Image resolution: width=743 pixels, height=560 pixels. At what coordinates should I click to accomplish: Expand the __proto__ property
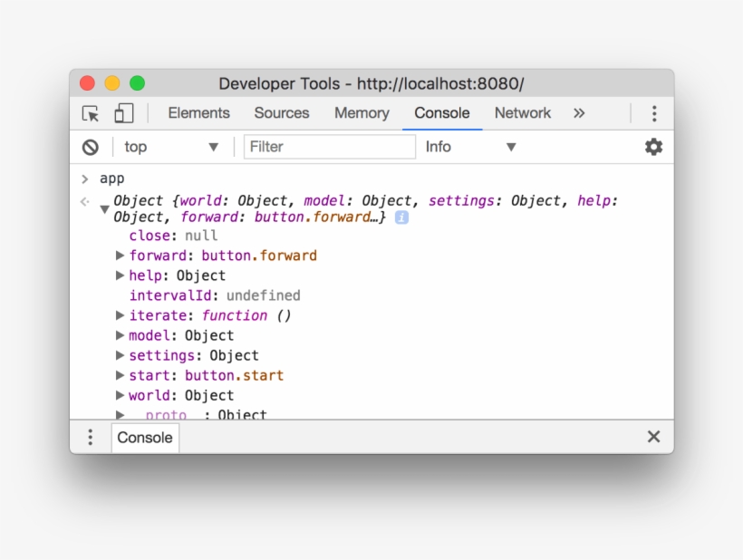tap(121, 414)
